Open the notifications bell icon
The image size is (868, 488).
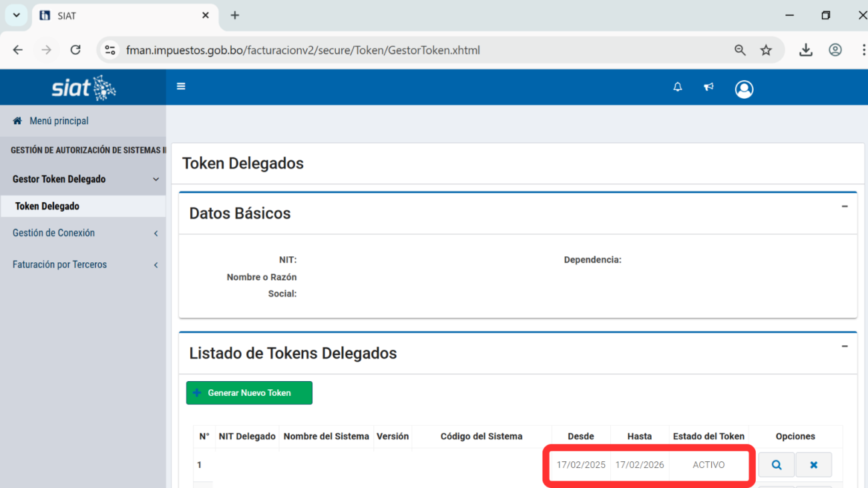pos(678,87)
